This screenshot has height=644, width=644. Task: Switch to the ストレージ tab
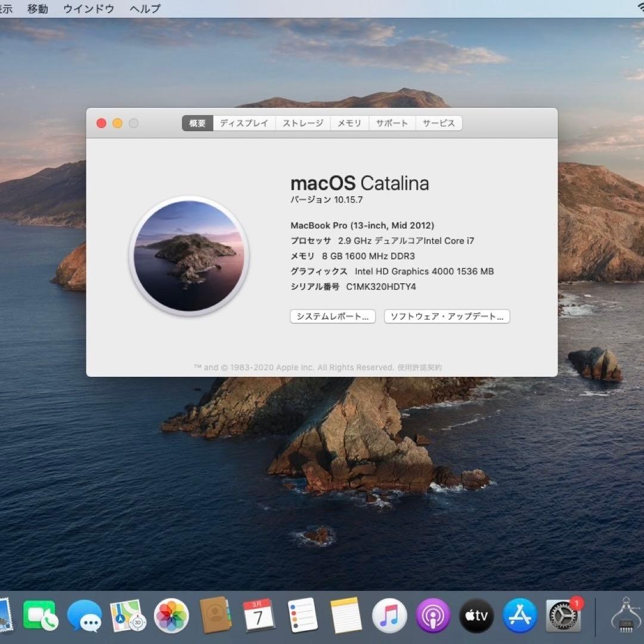tap(303, 123)
